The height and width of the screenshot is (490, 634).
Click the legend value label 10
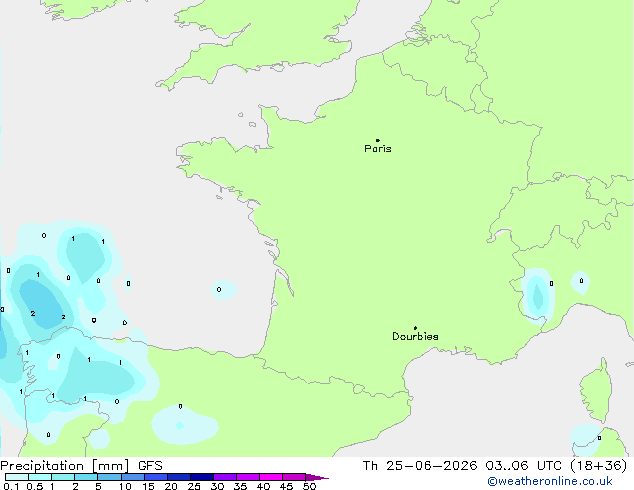tap(125, 486)
